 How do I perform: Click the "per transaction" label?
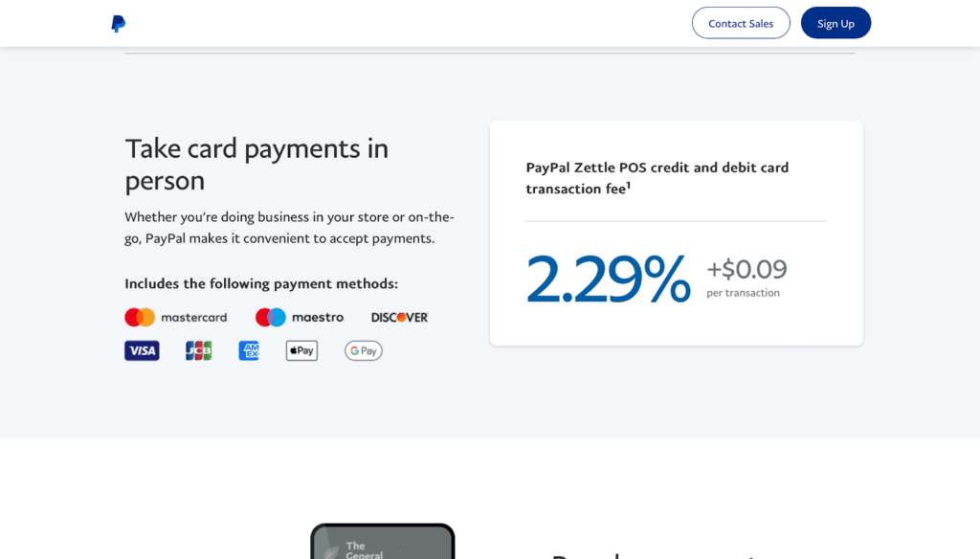743,293
